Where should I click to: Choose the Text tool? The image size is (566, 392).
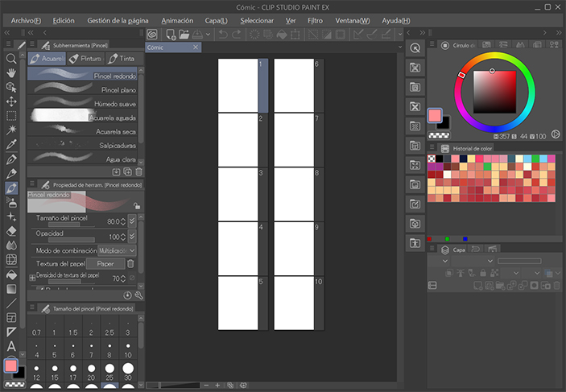11,346
